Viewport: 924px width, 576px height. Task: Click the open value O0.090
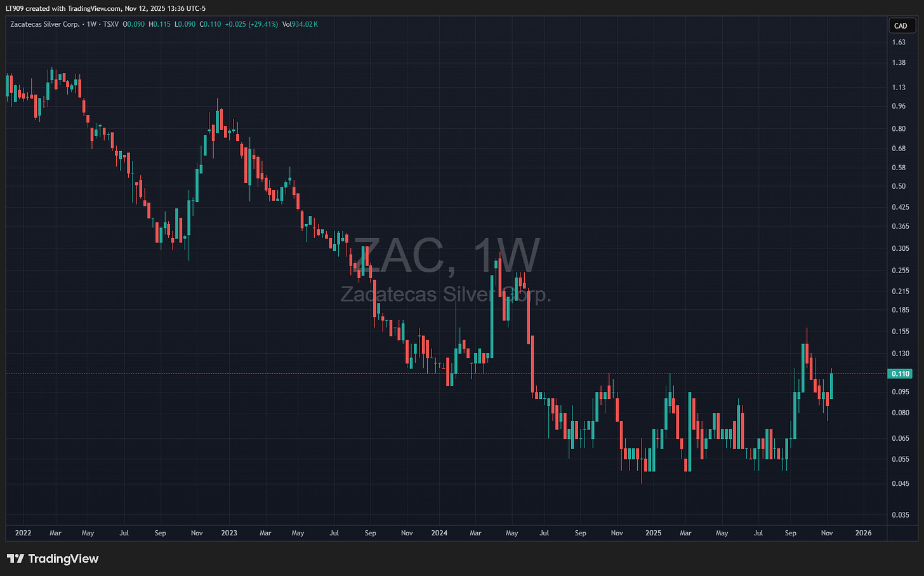tap(134, 24)
